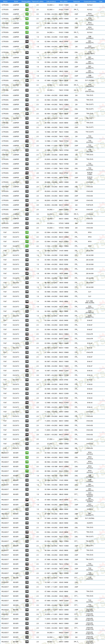
Task: Click diesel ON icon in Citroen Jumper RHV (DW10UTD) row
Action: coord(27,85)
